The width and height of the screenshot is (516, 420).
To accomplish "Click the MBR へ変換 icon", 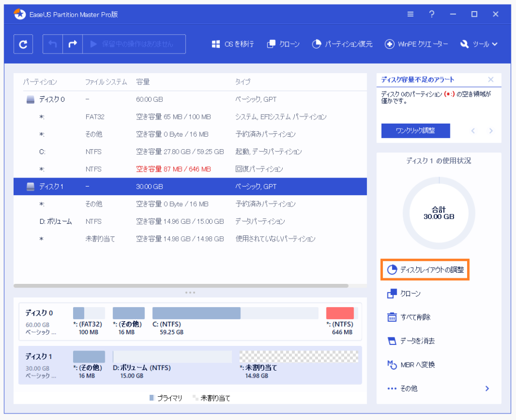I will point(392,365).
